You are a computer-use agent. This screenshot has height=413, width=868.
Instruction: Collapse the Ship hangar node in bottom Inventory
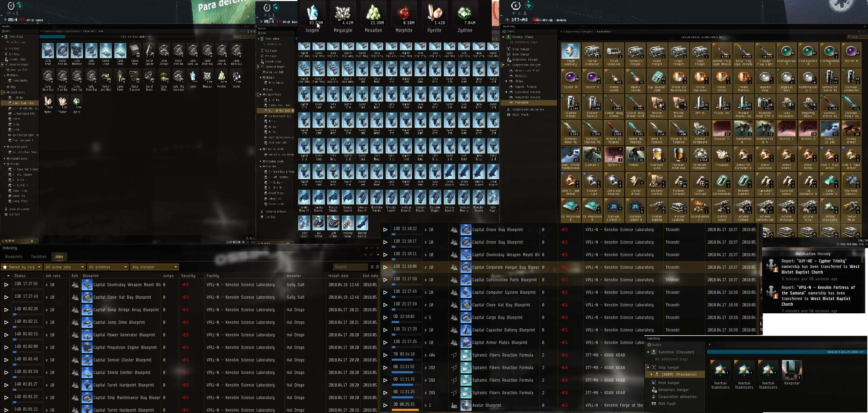pyautogui.click(x=648, y=367)
